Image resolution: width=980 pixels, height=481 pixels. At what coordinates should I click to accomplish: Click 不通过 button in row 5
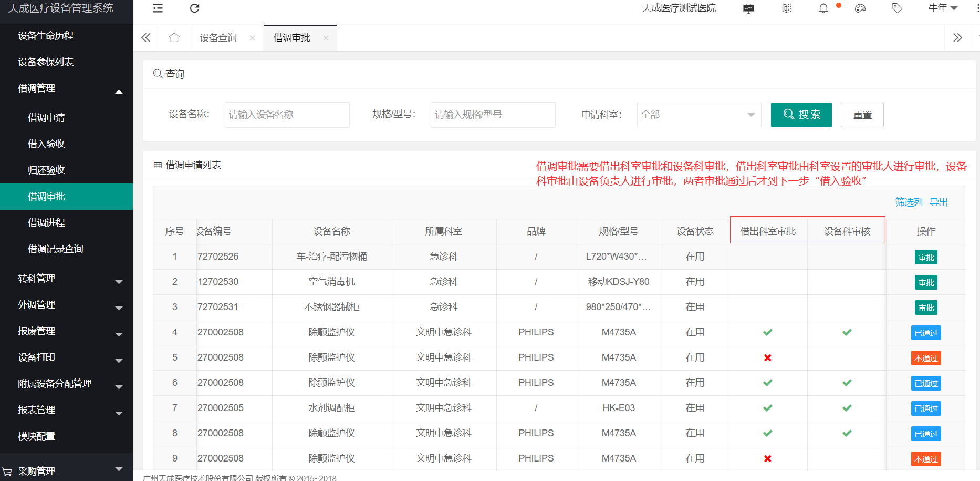[926, 358]
